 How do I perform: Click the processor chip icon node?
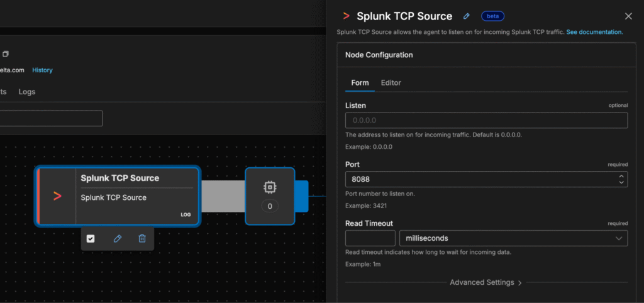(270, 187)
